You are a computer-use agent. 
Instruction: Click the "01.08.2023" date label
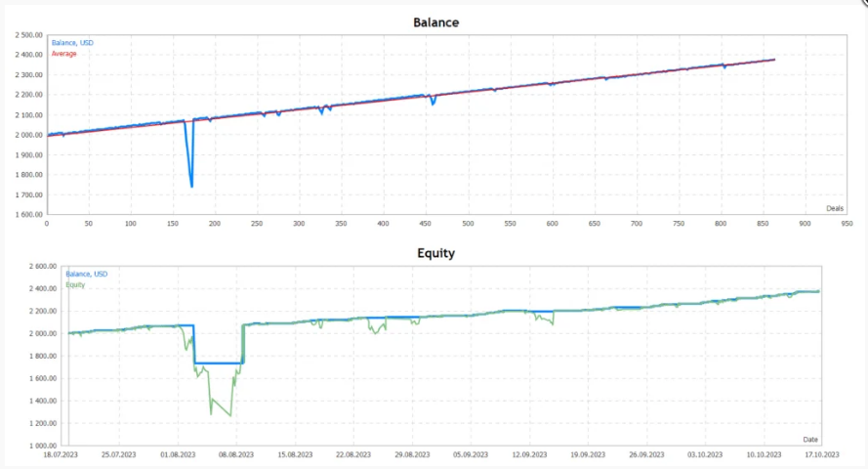coord(178,454)
